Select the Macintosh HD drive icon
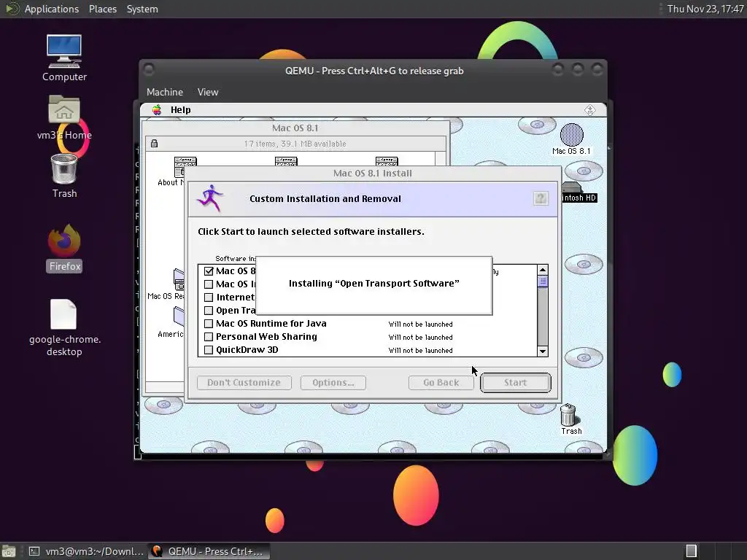 click(572, 188)
